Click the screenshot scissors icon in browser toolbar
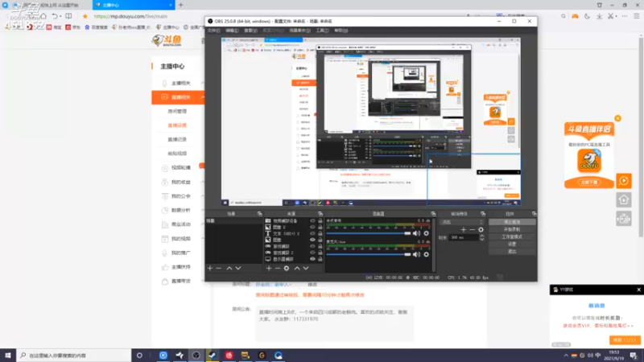Viewport: 644px width, 362px height. tap(610, 16)
